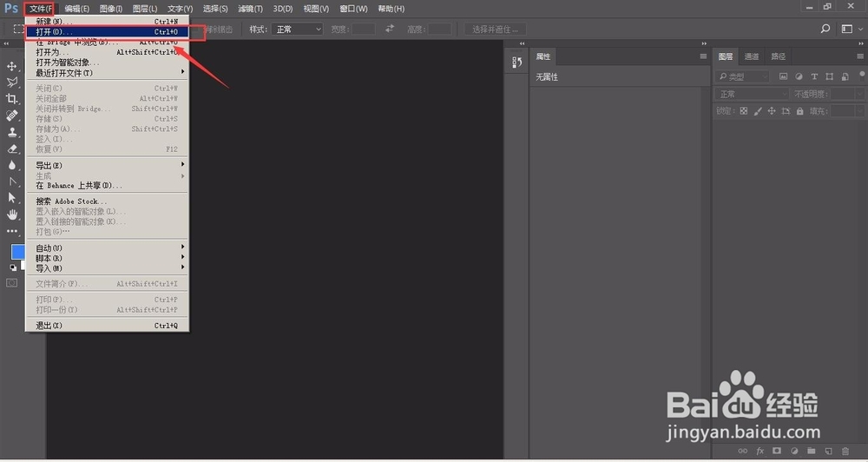Open the 图层 panel flyout menu
Image resolution: width=868 pixels, height=462 pixels.
pos(860,56)
